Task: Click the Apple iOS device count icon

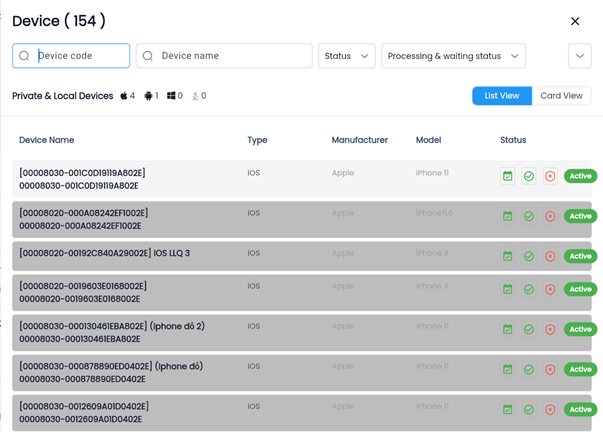Action: pyautogui.click(x=124, y=96)
